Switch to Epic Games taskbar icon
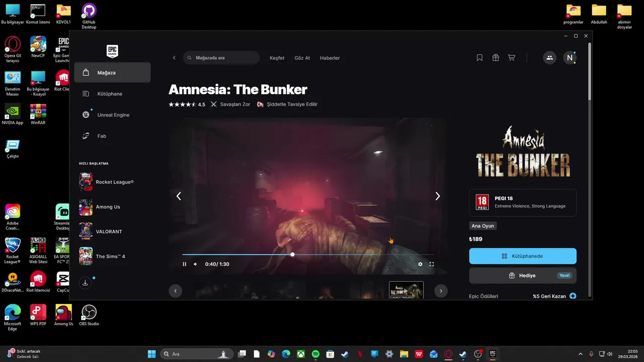644x362 pixels. click(x=493, y=354)
